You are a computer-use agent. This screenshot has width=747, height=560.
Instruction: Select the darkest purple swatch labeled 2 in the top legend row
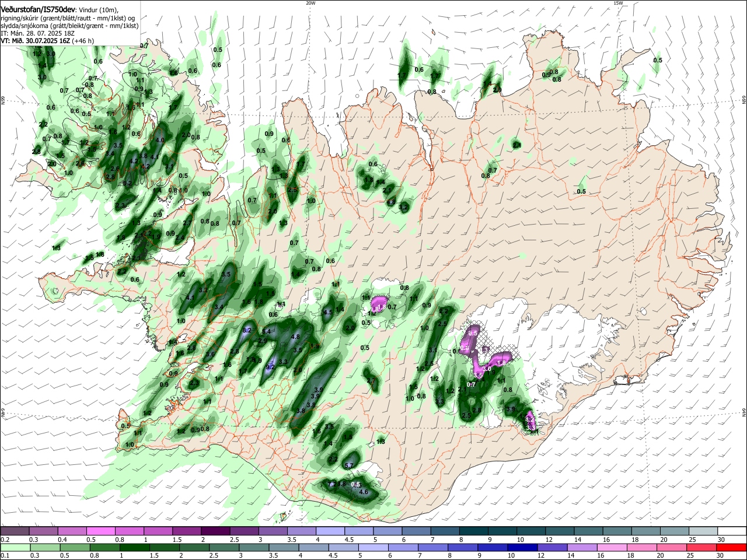215,531
